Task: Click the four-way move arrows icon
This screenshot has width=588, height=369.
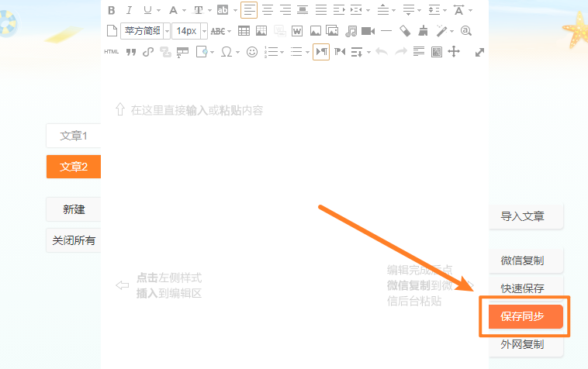Action: [x=454, y=52]
